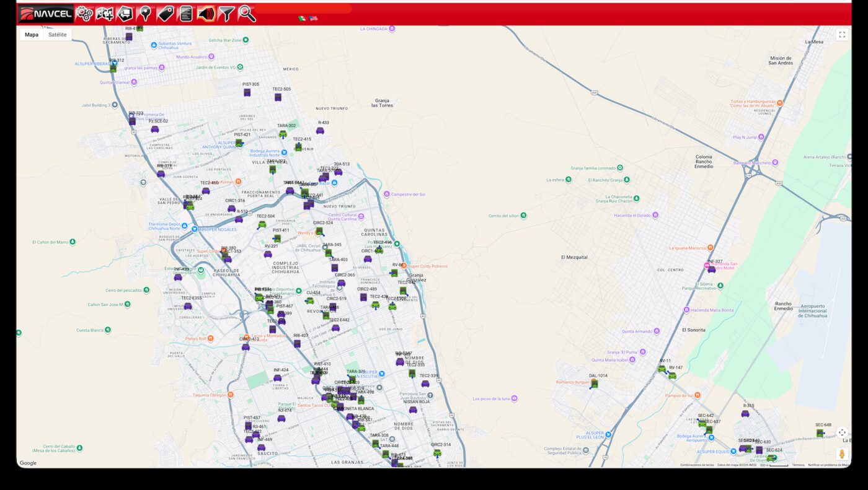The image size is (868, 490).
Task: Click the Google logo link
Action: [x=28, y=463]
